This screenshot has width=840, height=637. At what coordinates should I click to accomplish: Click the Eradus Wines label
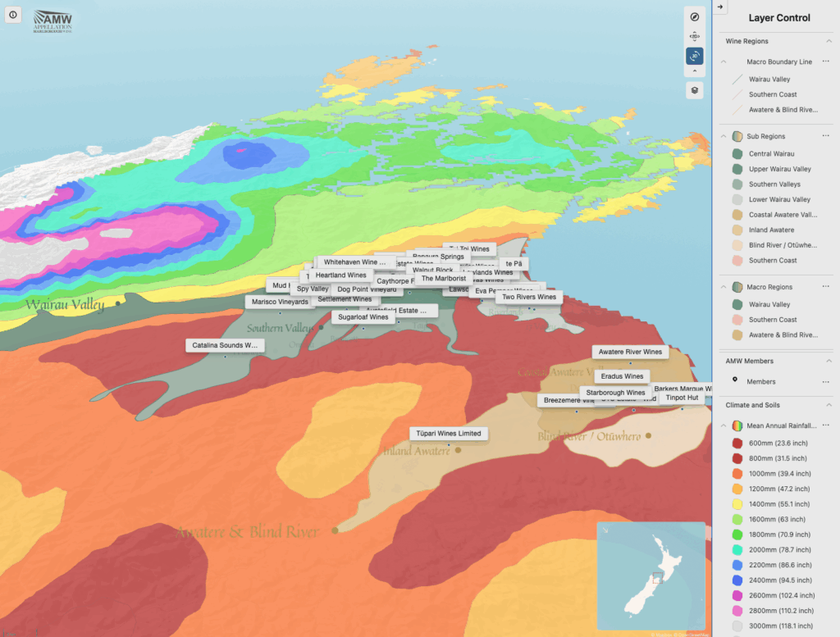pyautogui.click(x=622, y=377)
